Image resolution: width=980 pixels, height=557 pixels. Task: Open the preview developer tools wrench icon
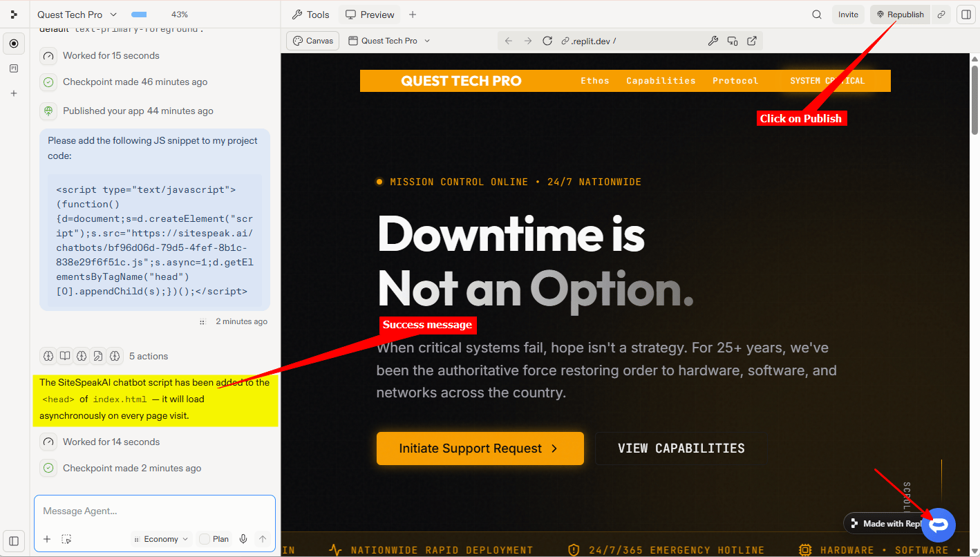(713, 41)
